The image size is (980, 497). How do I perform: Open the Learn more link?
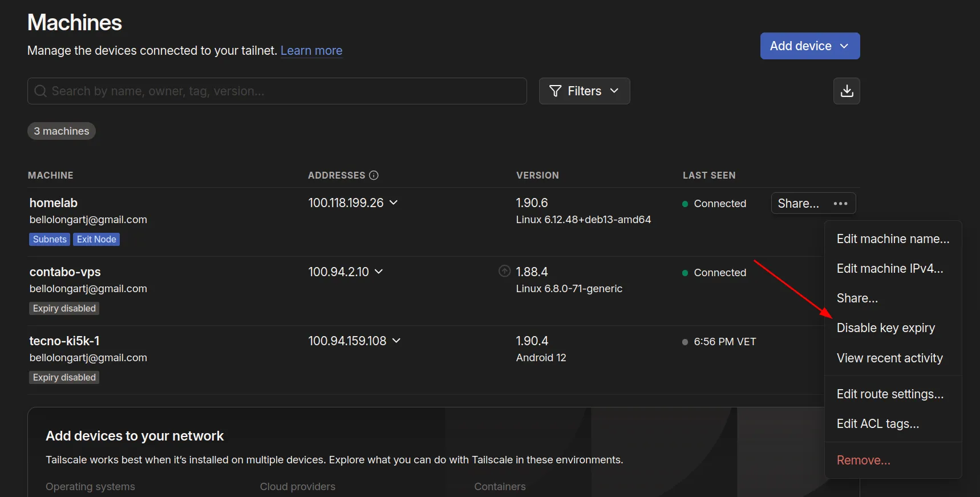click(x=311, y=51)
